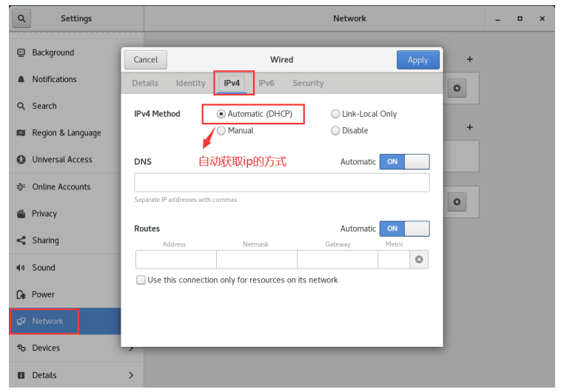This screenshot has height=392, width=564.
Task: Check use connection only for network resources
Action: (x=141, y=280)
